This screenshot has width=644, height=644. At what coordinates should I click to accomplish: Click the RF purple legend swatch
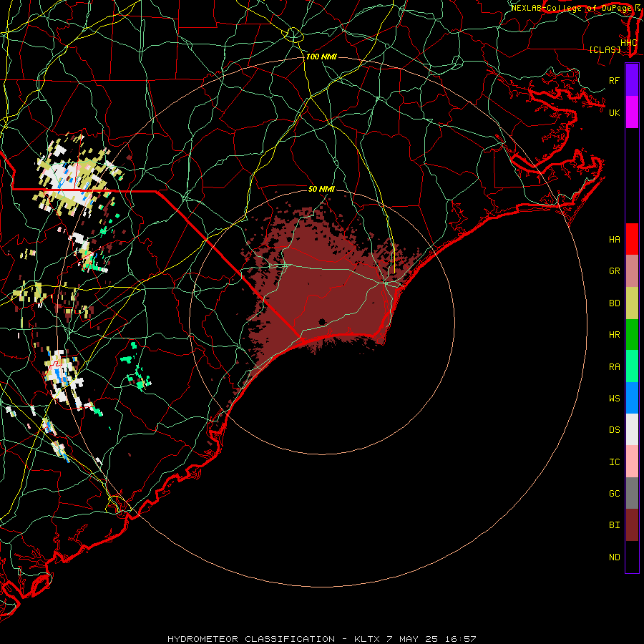(x=632, y=80)
